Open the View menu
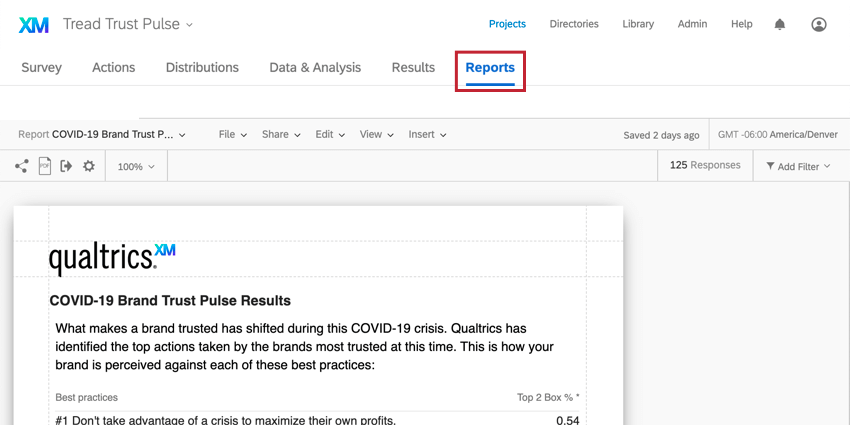 click(x=376, y=134)
